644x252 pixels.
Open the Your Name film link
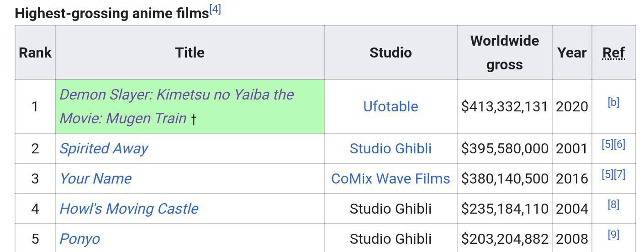95,178
